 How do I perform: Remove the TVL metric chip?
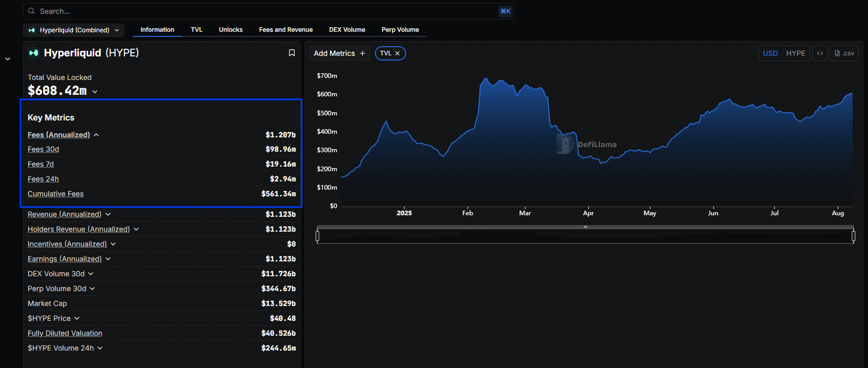[x=397, y=53]
